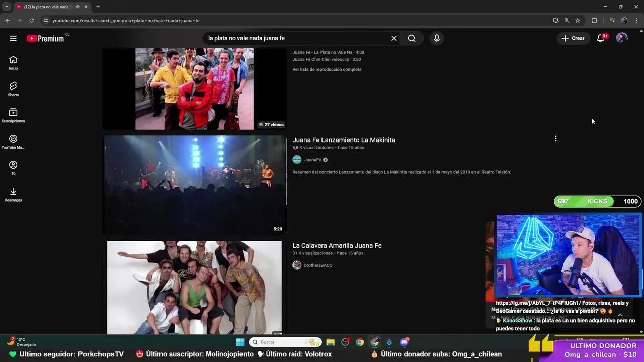Open the Chrome profile avatar

(624, 20)
